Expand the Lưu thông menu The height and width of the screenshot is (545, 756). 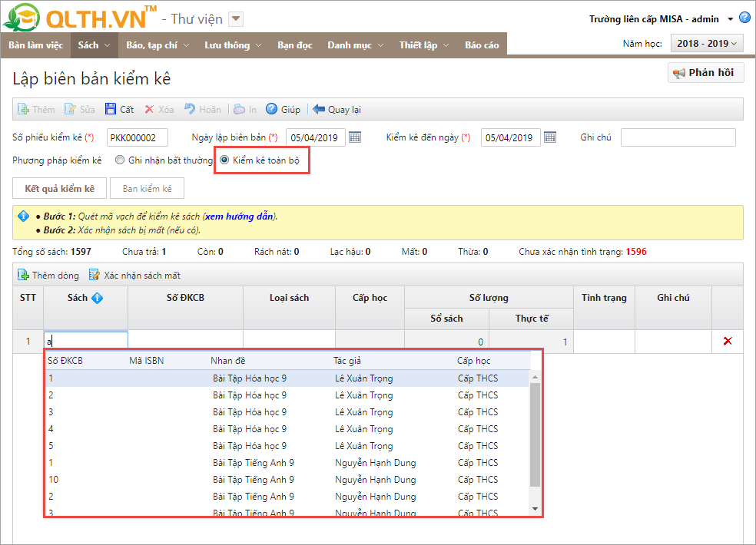pyautogui.click(x=232, y=45)
